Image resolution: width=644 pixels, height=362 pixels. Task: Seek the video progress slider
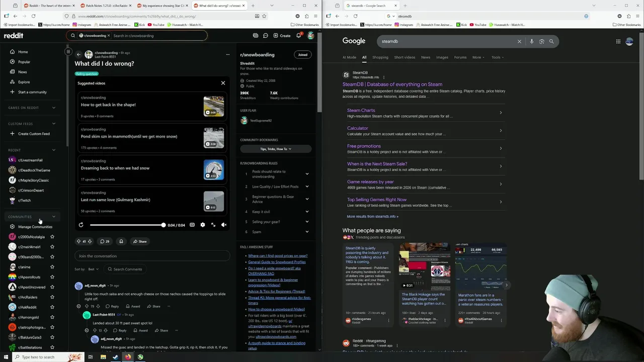[127, 225]
